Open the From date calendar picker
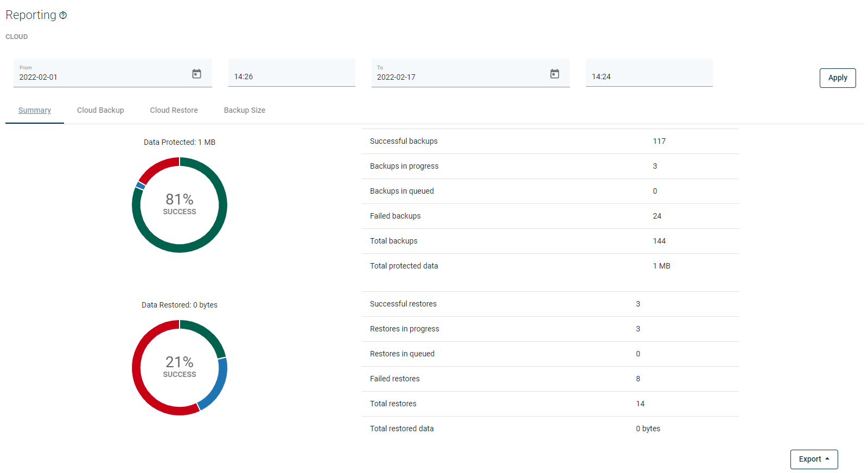The height and width of the screenshot is (473, 868). (196, 74)
